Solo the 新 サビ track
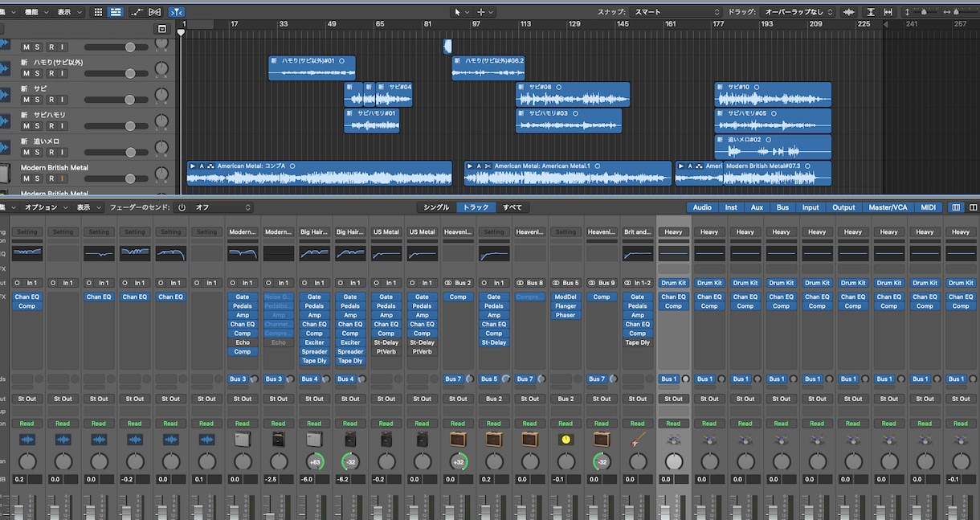Image resolution: width=980 pixels, height=520 pixels. click(x=38, y=100)
